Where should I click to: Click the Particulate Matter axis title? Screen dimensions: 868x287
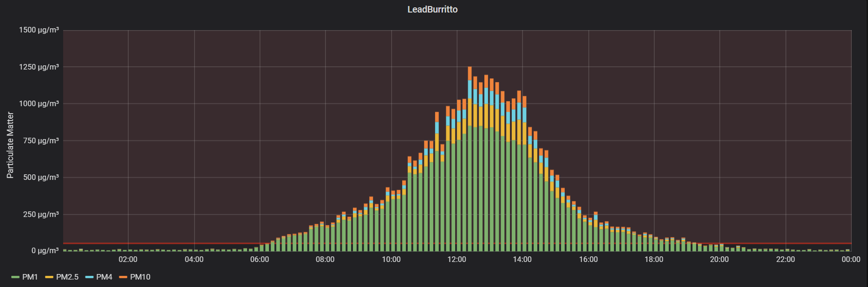click(10, 145)
